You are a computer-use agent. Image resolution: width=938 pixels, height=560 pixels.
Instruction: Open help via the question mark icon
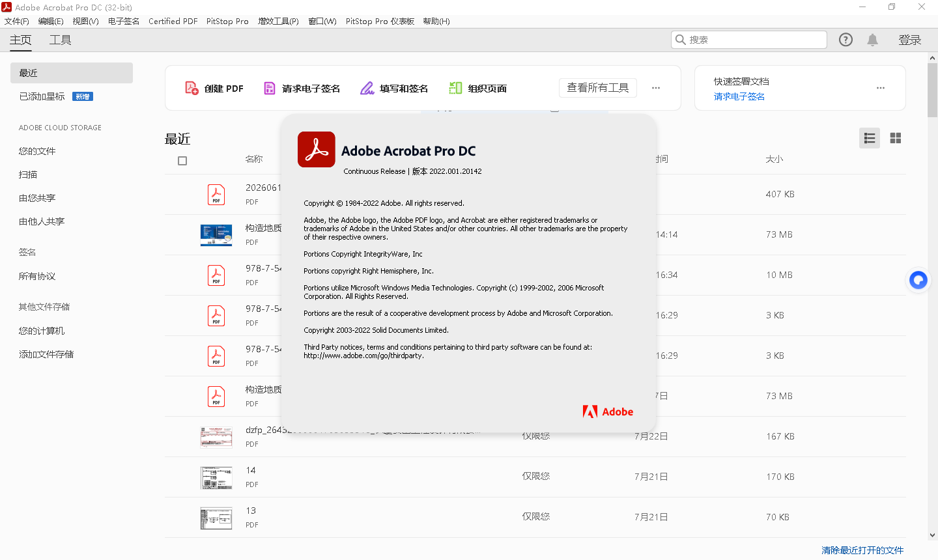(x=846, y=40)
